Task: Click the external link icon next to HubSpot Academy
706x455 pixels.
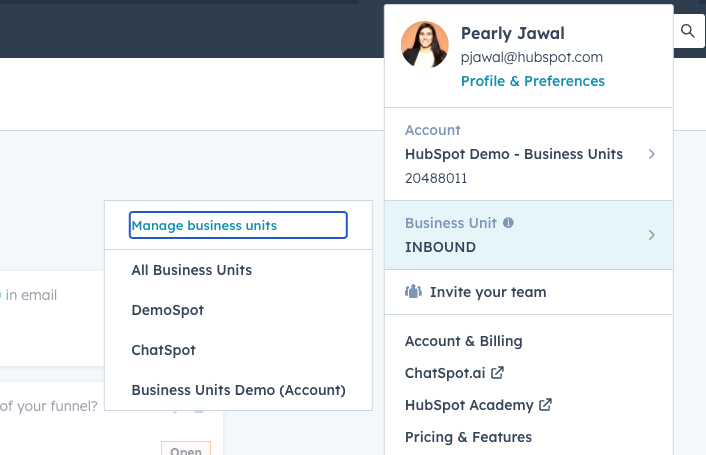Action: pos(545,405)
